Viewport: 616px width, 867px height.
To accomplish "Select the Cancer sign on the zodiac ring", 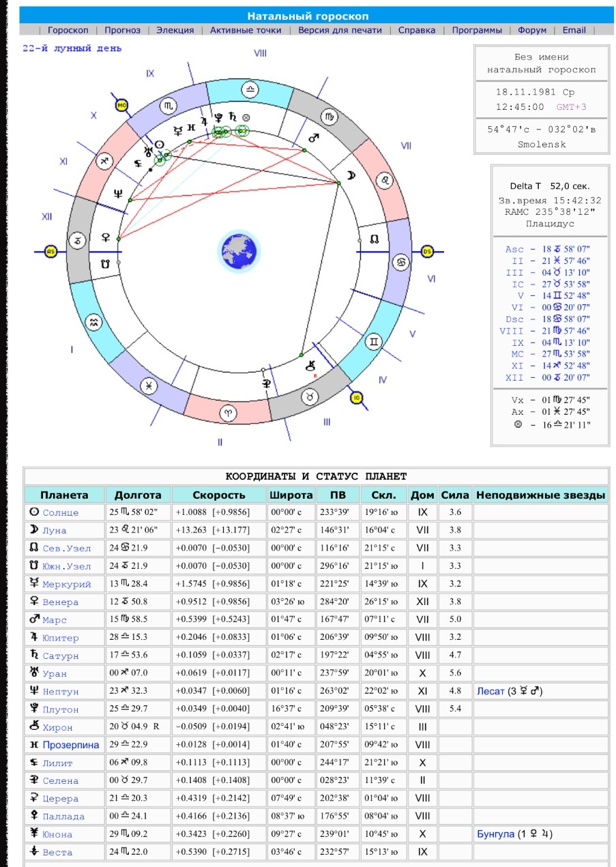I will pyautogui.click(x=402, y=263).
